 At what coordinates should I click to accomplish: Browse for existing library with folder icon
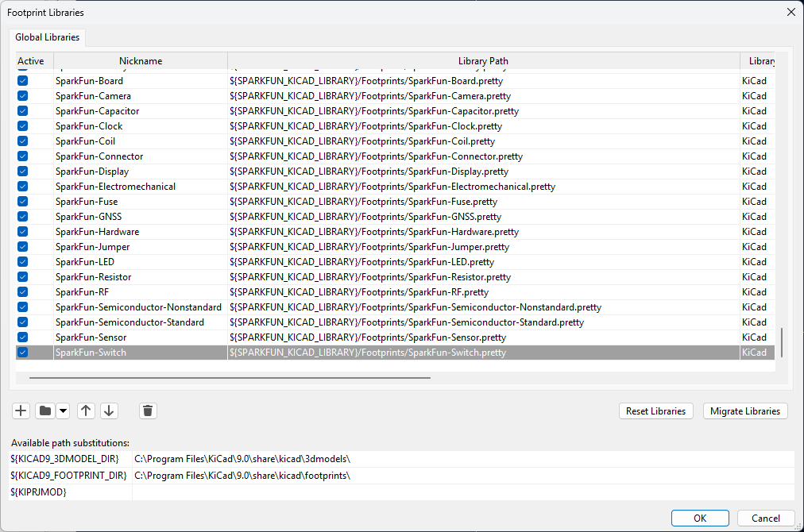tap(45, 411)
